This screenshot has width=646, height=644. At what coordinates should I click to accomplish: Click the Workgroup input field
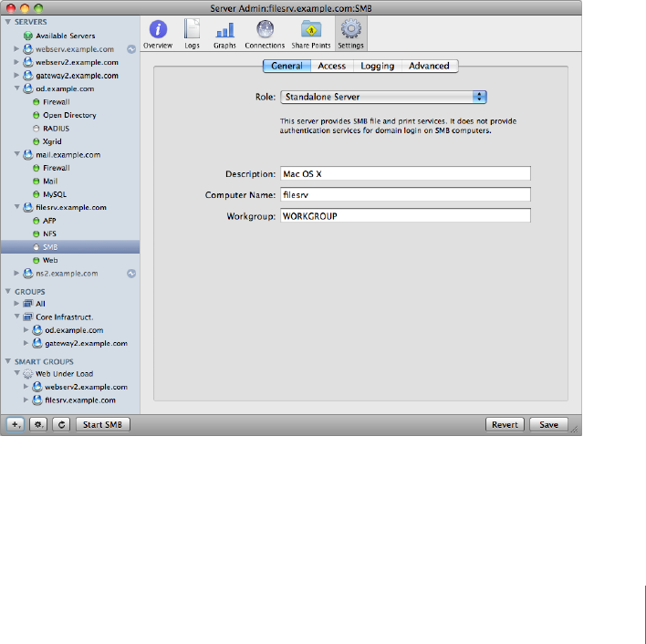[405, 216]
